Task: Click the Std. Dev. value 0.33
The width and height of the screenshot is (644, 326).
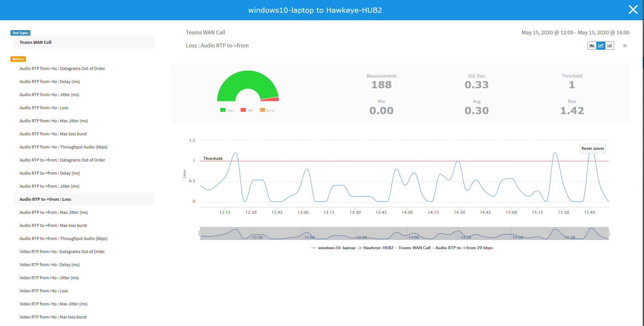Action: click(x=477, y=85)
